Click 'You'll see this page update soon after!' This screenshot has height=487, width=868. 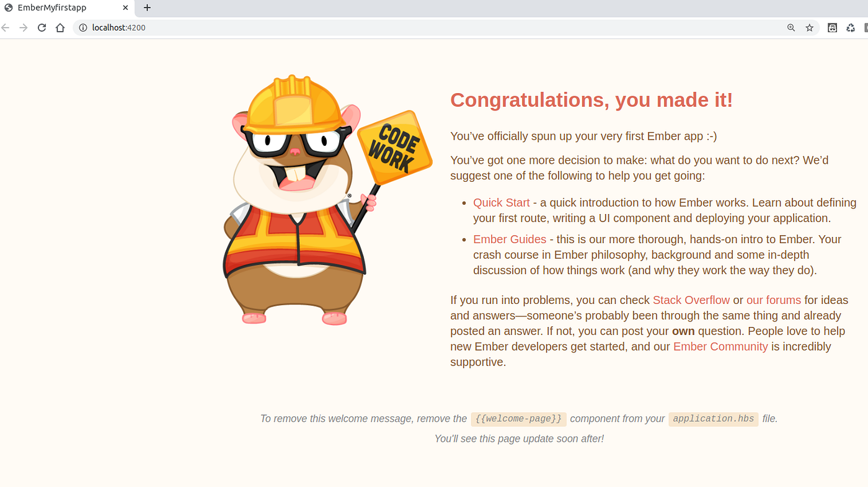(519, 439)
